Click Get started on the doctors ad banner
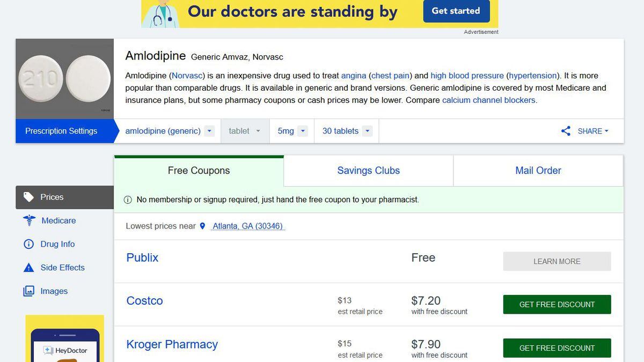644x362 pixels. 456,11
